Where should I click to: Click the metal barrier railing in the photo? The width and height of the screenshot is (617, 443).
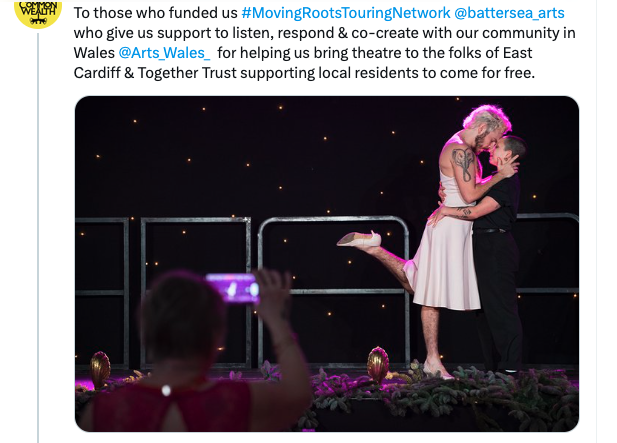point(333,291)
